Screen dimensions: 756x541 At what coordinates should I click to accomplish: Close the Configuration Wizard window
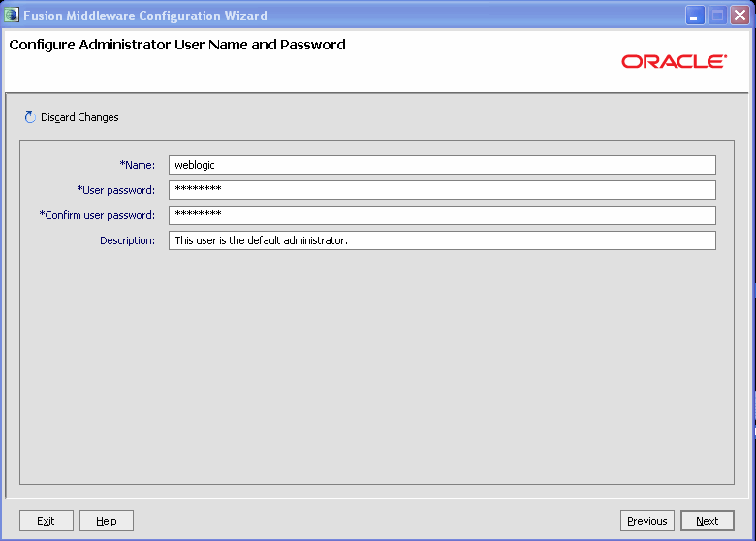[740, 16]
